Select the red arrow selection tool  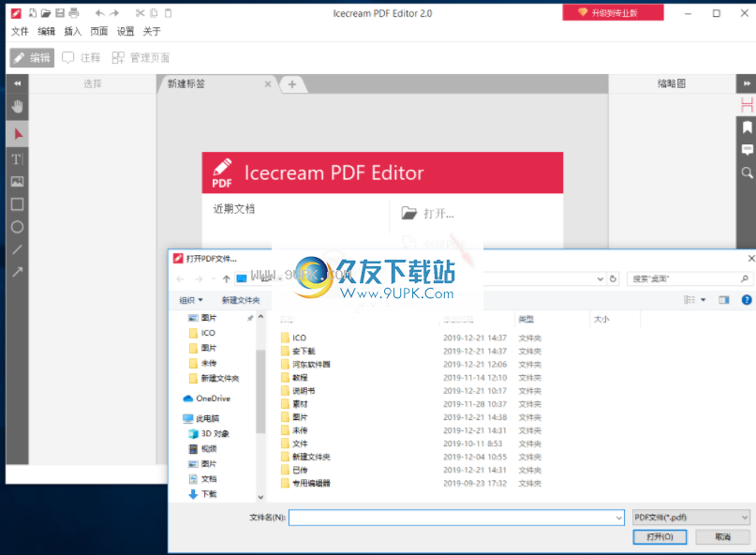[18, 134]
